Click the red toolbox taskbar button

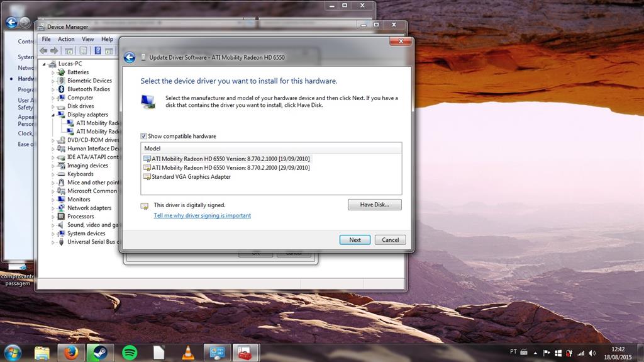246,353
